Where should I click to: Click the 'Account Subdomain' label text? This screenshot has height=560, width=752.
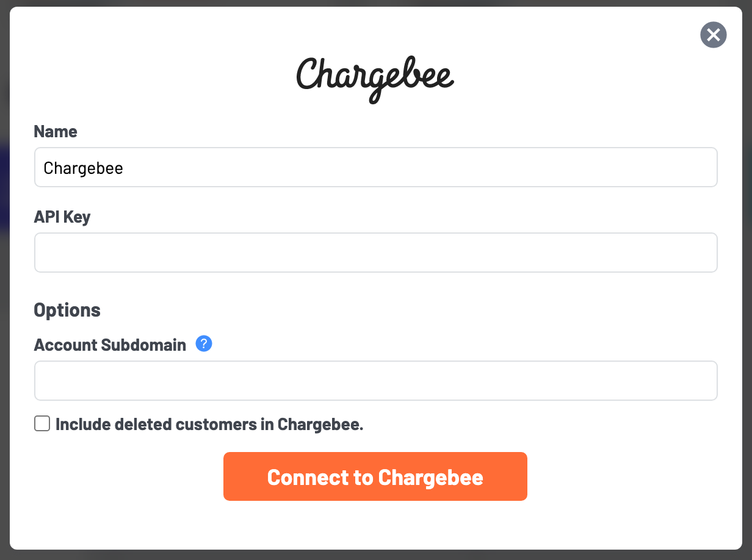[x=110, y=345]
